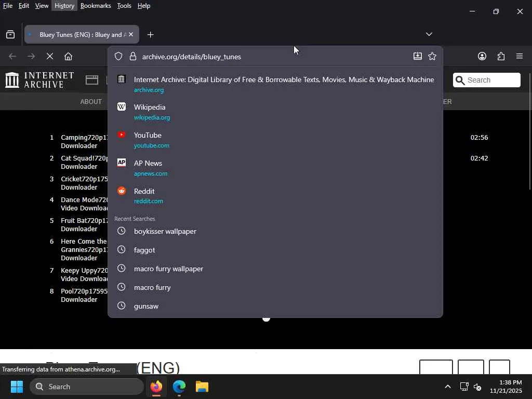Choose the YouTube suggestion

point(275,140)
